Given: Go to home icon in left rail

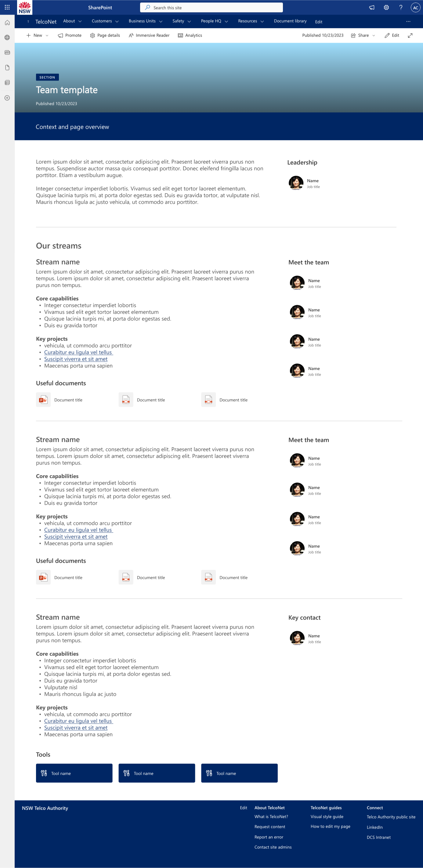Looking at the screenshot, I should point(7,23).
